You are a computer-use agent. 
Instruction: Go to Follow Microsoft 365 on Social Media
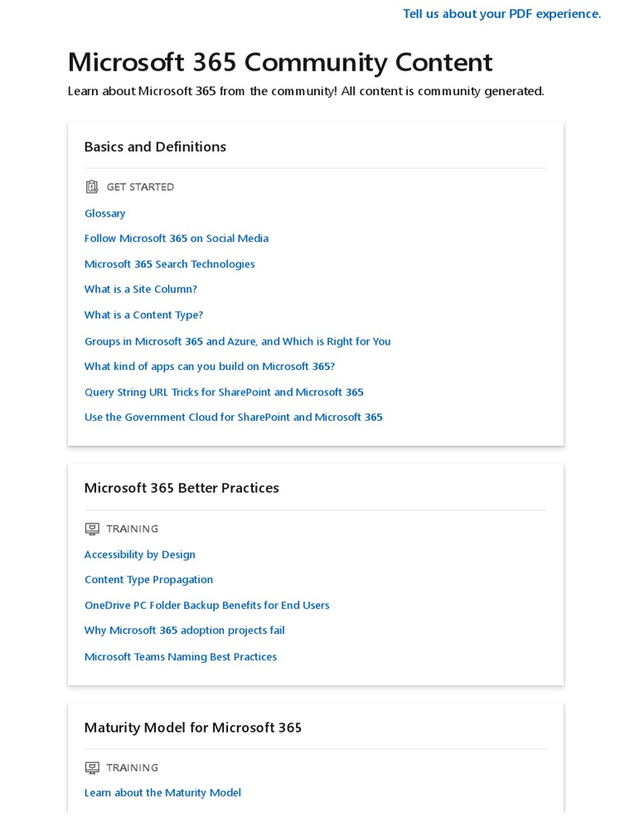(176, 239)
